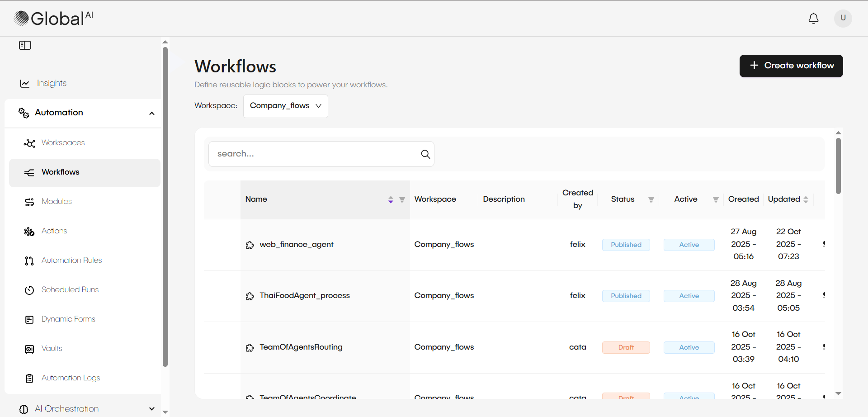Toggle Draft status badge for TeamOfAgentsRouting
868x417 pixels.
point(626,347)
